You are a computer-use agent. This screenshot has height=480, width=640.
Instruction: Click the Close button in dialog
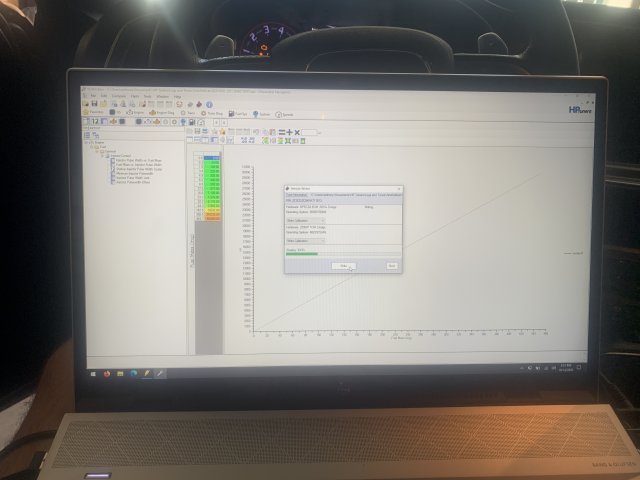tap(392, 265)
